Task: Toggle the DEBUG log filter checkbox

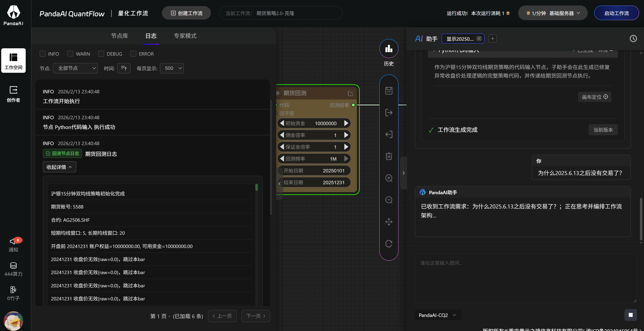Action: [101, 54]
